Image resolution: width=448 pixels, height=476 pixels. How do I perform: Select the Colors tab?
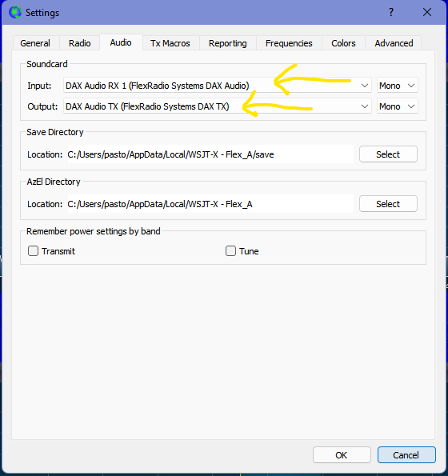(x=343, y=43)
